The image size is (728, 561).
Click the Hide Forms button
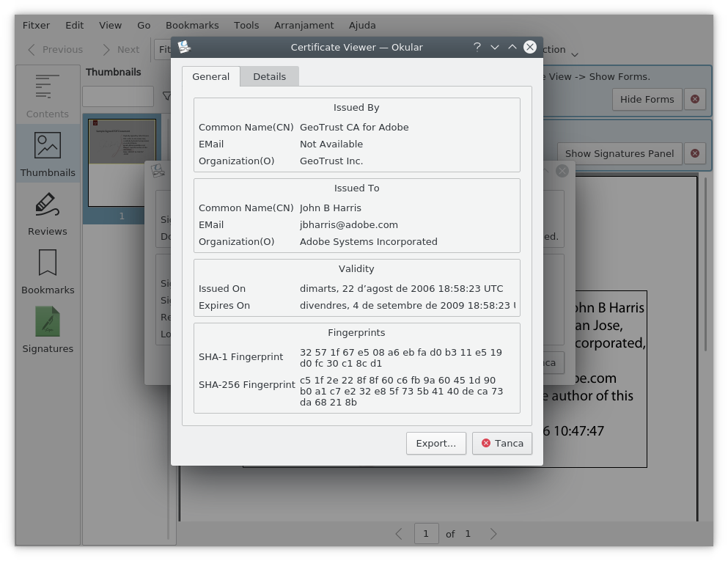point(647,99)
